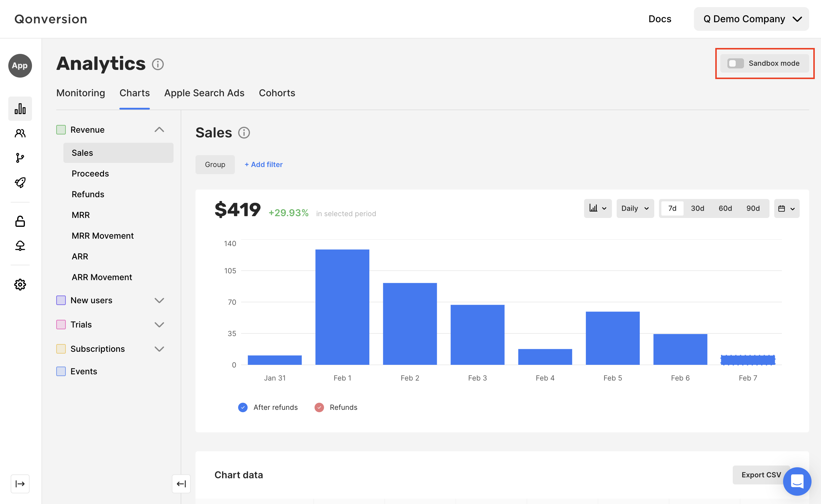The height and width of the screenshot is (504, 821).
Task: Open the rocket icon in the sidebar
Action: 20,182
